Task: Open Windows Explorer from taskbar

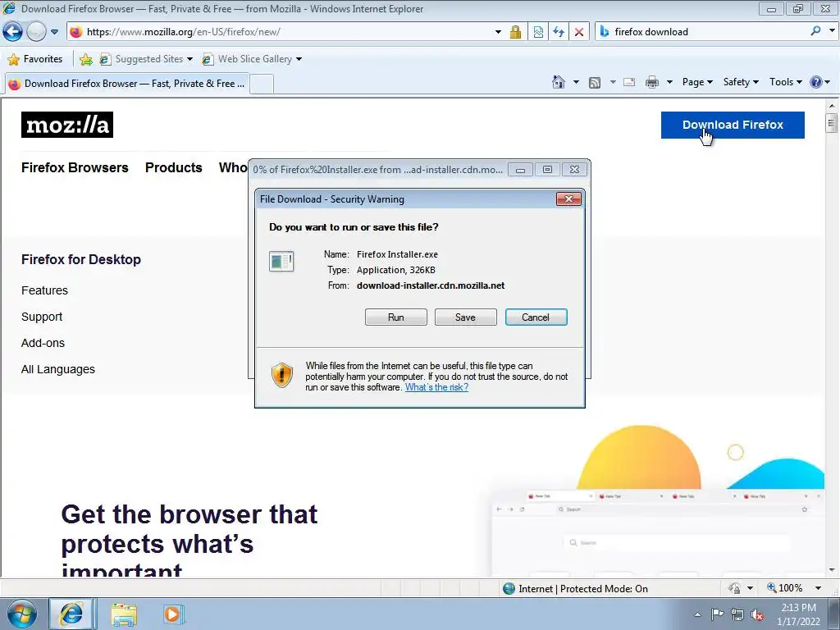Action: [x=125, y=614]
